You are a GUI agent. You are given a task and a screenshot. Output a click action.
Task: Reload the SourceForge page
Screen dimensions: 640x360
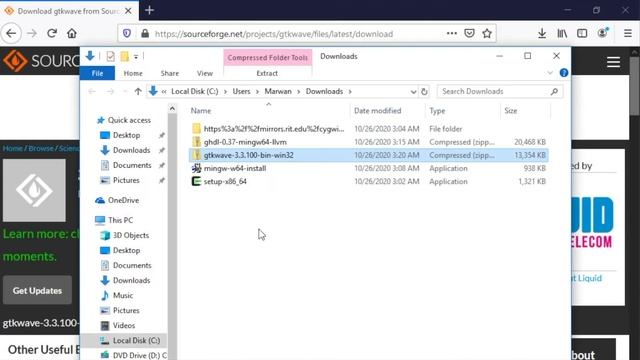(x=52, y=33)
